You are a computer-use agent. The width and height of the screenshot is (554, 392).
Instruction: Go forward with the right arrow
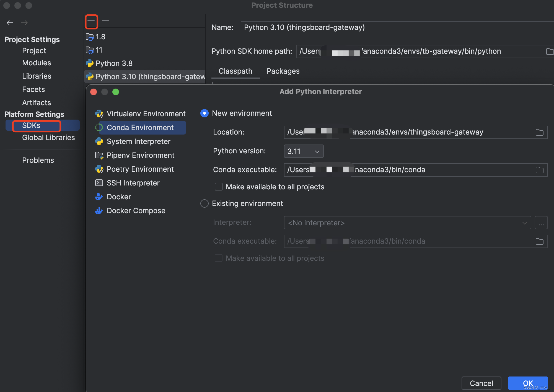(x=24, y=23)
